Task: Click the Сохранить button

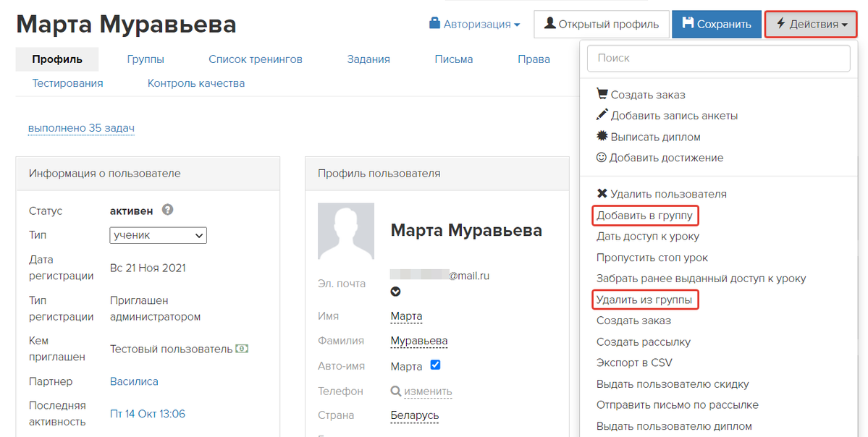Action: point(717,25)
